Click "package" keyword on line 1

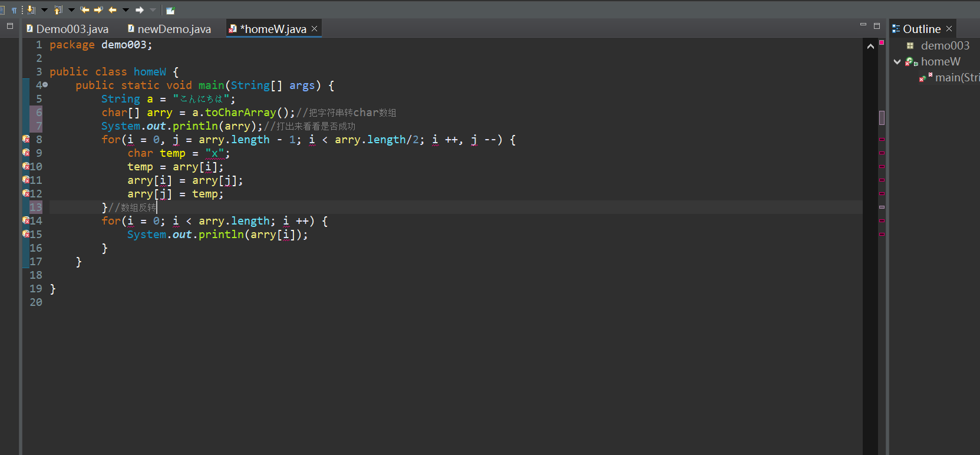[72, 45]
